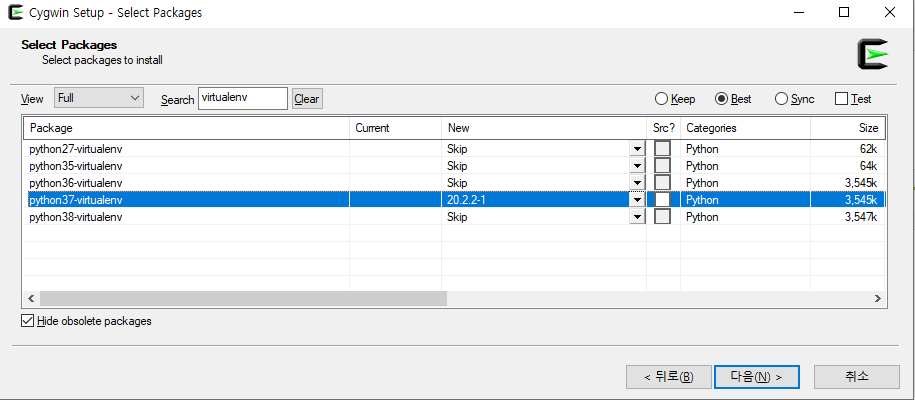Click Skip for python38-virtualenv
This screenshot has height=400, width=915.
[458, 217]
